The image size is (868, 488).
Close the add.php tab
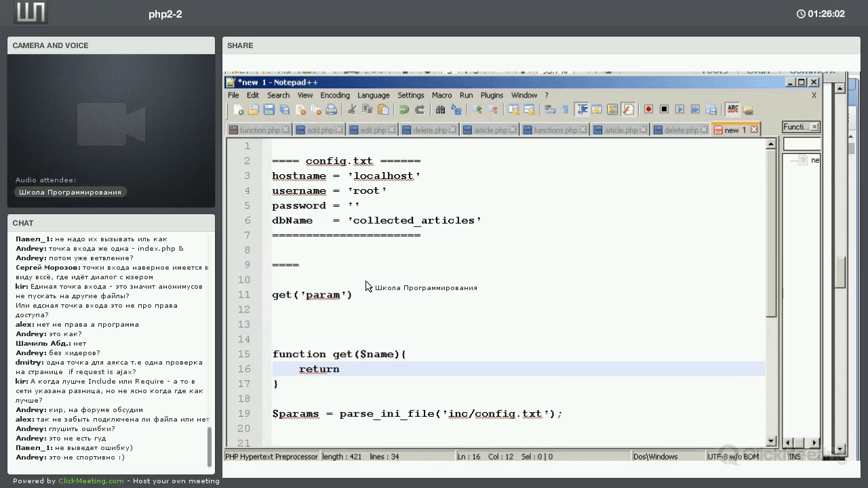point(340,129)
